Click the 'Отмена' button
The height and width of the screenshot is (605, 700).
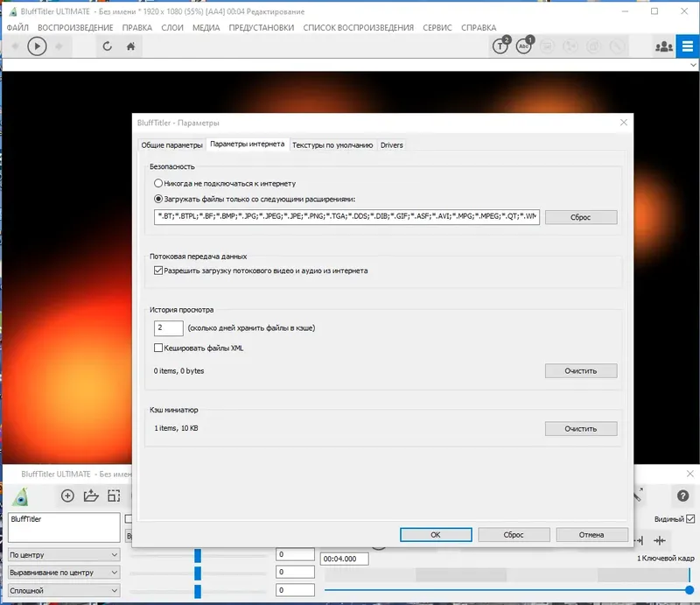pyautogui.click(x=592, y=534)
